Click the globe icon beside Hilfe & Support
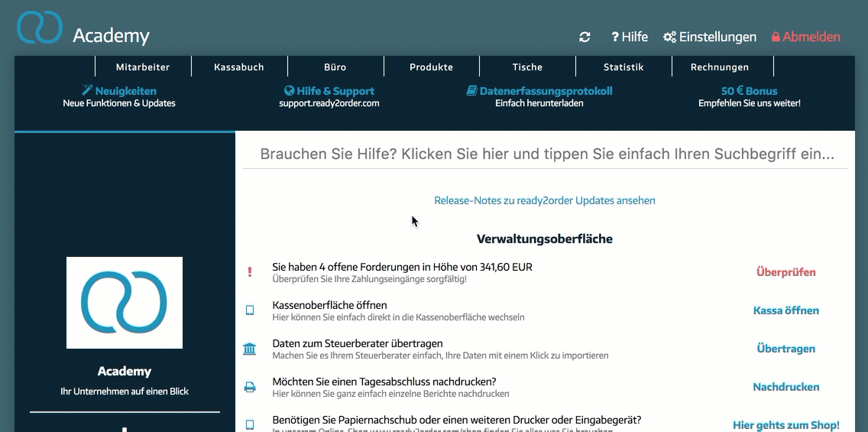 point(289,91)
